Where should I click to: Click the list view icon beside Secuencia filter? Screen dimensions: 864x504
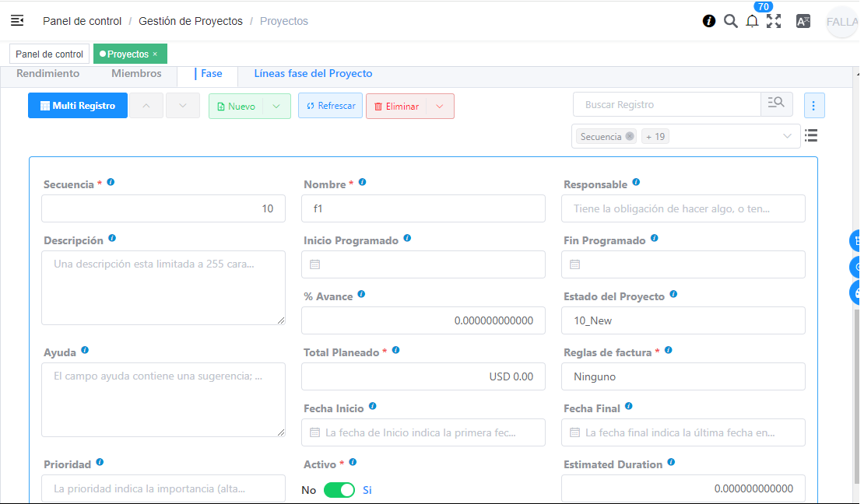(811, 136)
